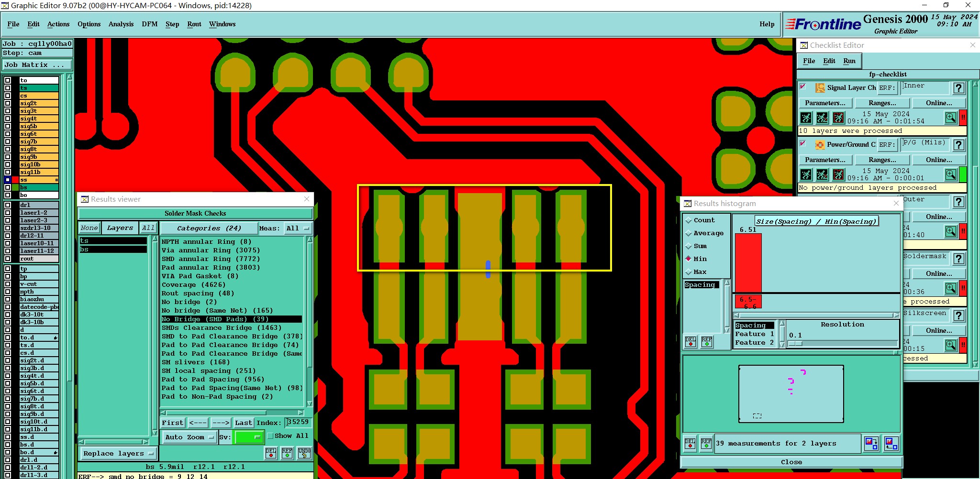Open the Run menu in Checklist Editor
980x479 pixels.
(x=849, y=61)
